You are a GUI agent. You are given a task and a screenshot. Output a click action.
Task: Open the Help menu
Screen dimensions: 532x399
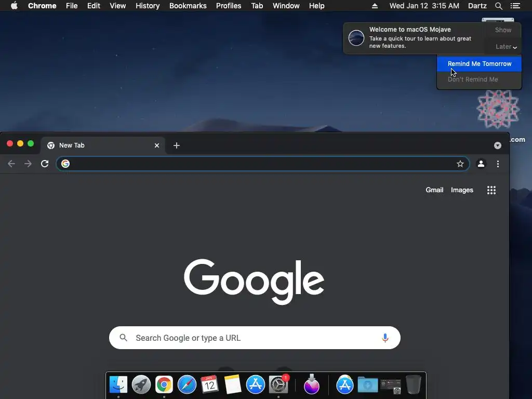[x=316, y=6]
